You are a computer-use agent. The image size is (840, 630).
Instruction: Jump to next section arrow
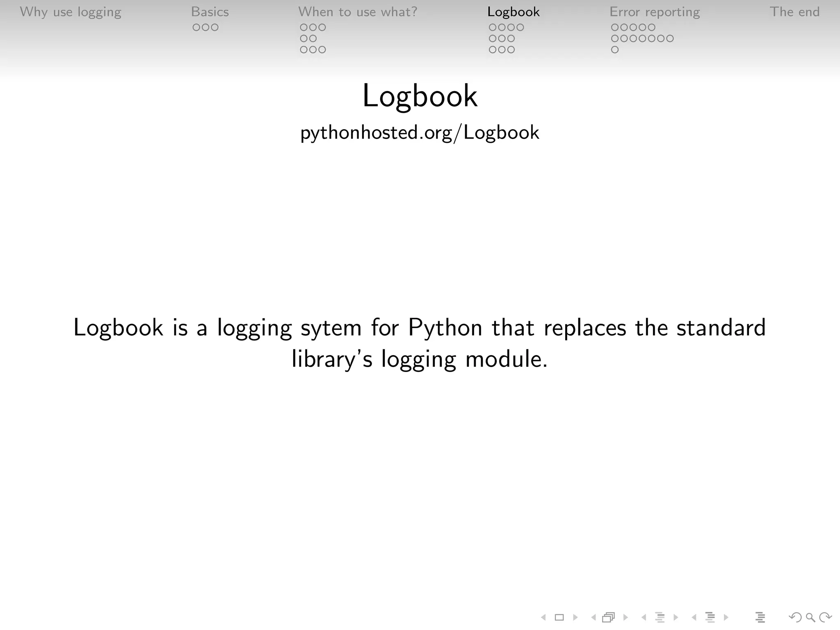(726, 617)
